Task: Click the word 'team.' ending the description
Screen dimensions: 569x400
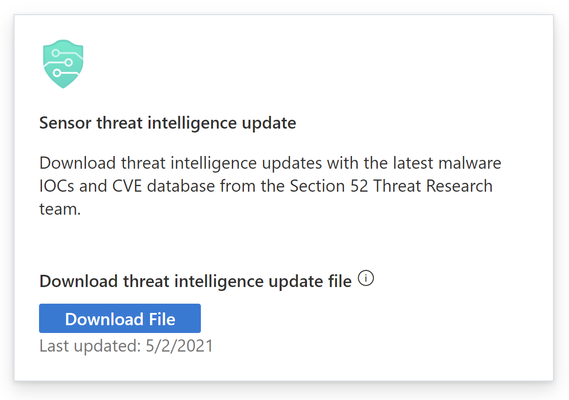Action: pos(60,209)
